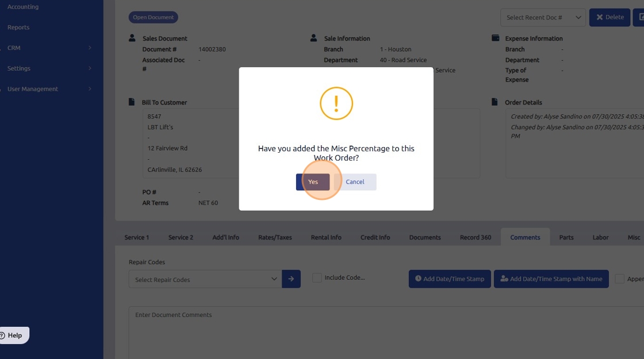Click Add Date/Time Stamp button
This screenshot has width=644, height=359.
449,279
